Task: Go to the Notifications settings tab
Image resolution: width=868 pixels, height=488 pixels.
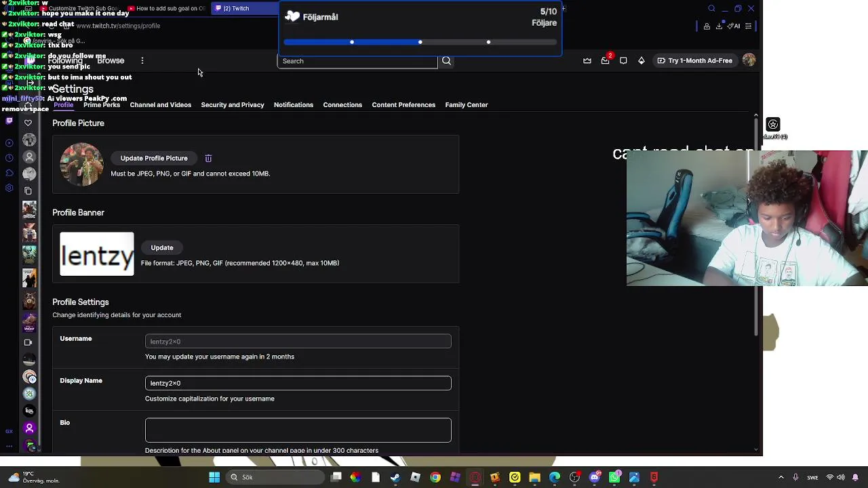Action: click(x=294, y=105)
